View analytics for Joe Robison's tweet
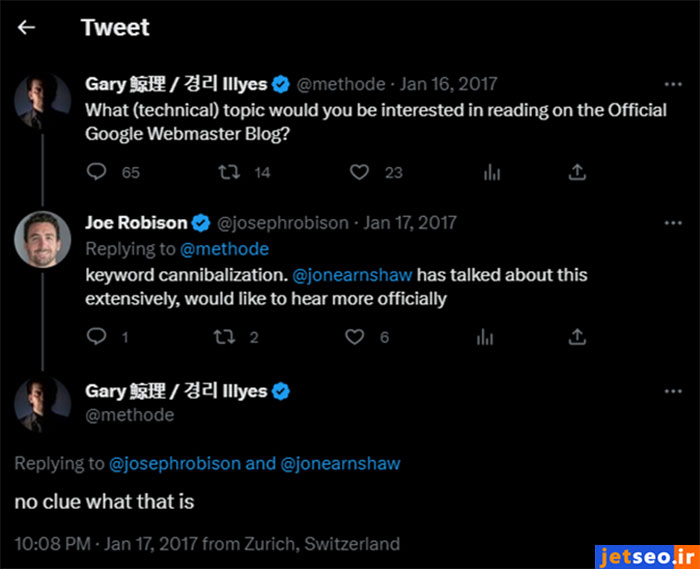Viewport: 700px width, 569px height. click(x=486, y=337)
